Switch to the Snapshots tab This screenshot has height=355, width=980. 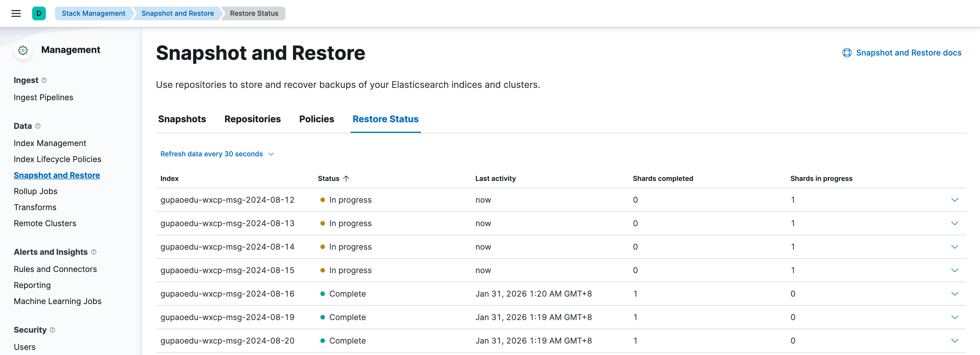point(182,119)
